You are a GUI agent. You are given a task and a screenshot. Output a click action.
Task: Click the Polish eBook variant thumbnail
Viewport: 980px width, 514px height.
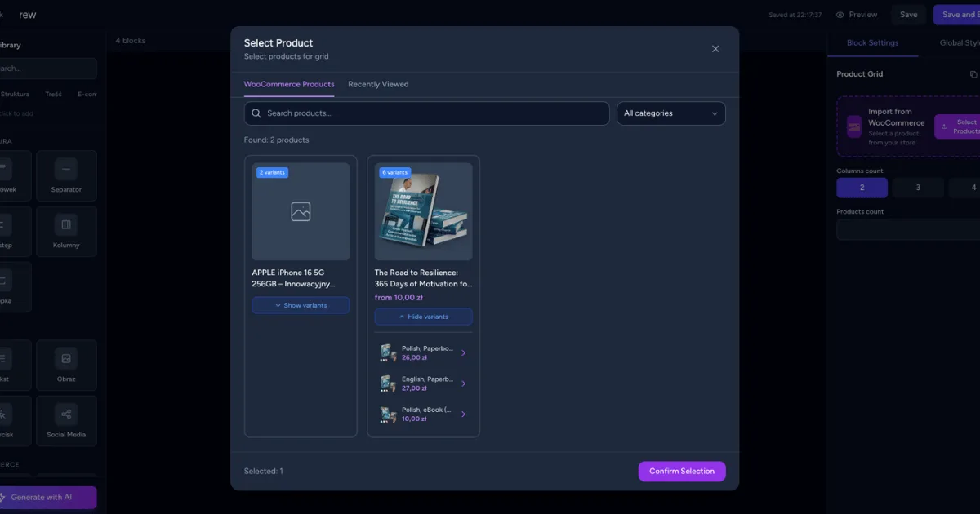pos(388,414)
